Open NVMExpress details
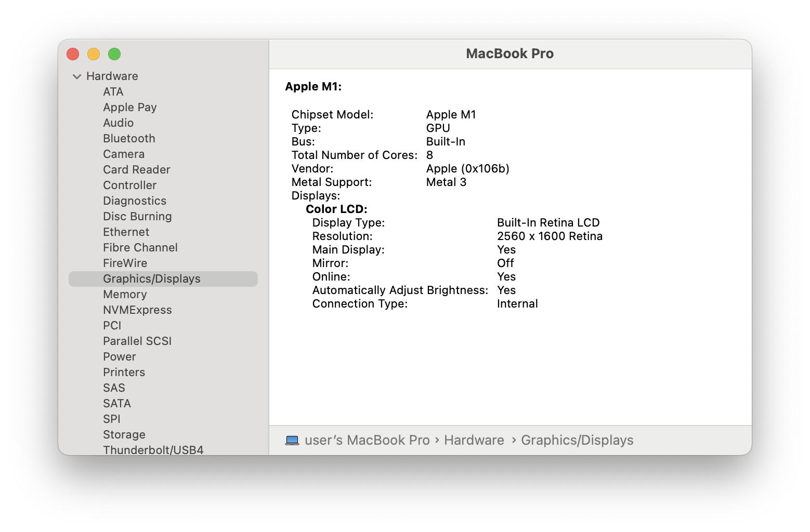Screen dimensions: 810x532 [137, 310]
